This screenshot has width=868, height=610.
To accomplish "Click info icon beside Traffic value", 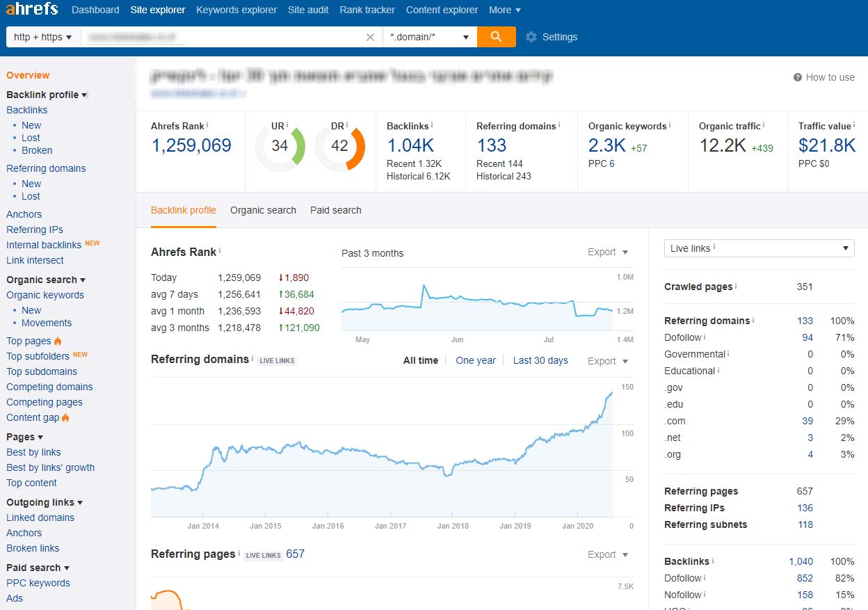I will click(x=855, y=125).
